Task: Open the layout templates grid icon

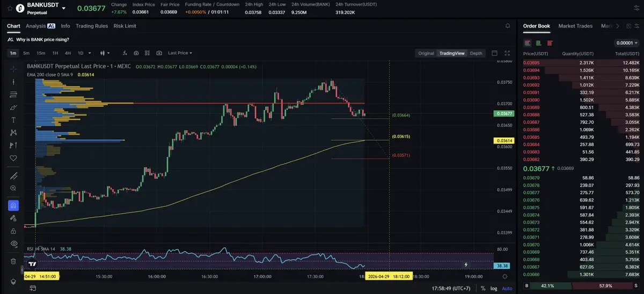Action: (148, 53)
